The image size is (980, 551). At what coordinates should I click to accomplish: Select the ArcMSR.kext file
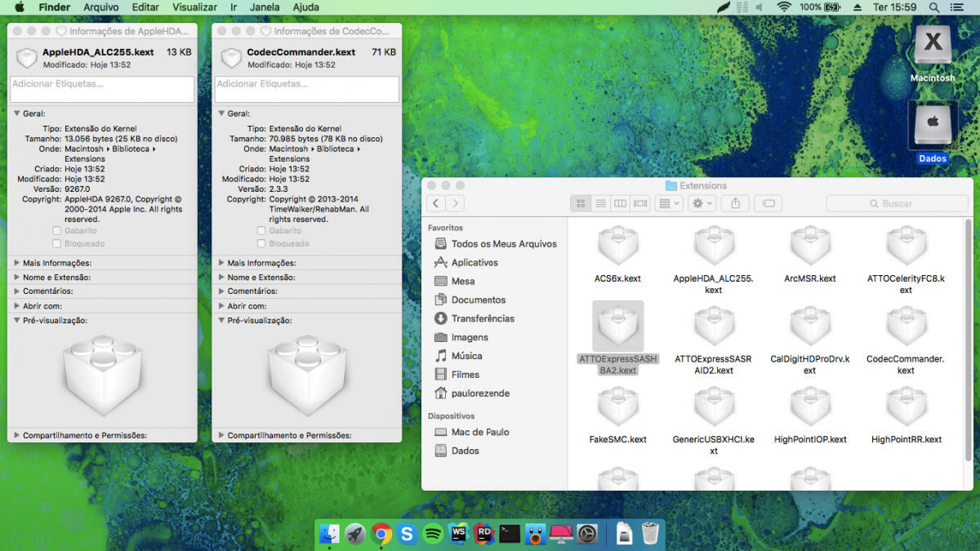point(810,247)
